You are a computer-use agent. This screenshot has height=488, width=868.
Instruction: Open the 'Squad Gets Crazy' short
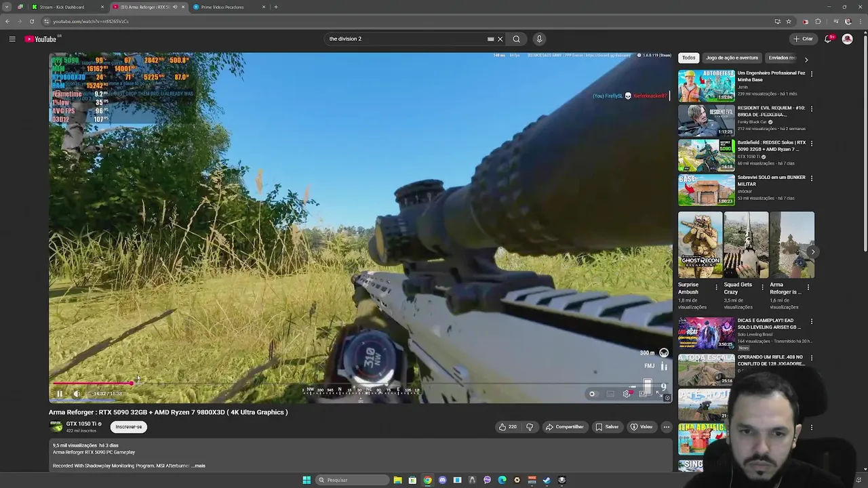click(746, 245)
